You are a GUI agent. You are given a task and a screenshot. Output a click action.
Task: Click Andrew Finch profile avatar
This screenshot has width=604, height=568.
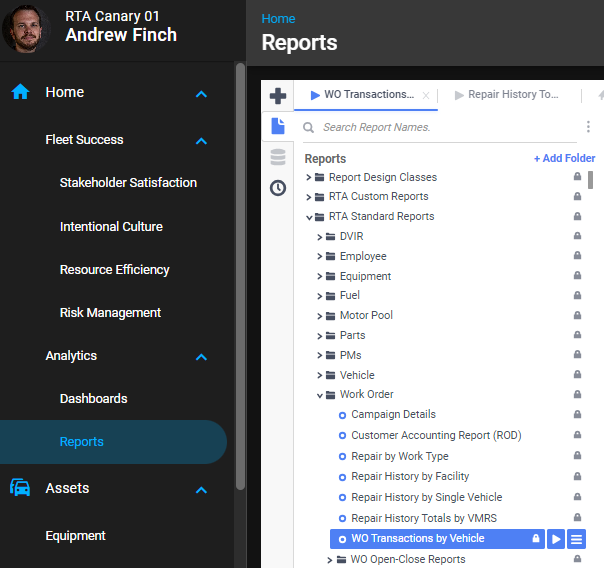click(27, 28)
